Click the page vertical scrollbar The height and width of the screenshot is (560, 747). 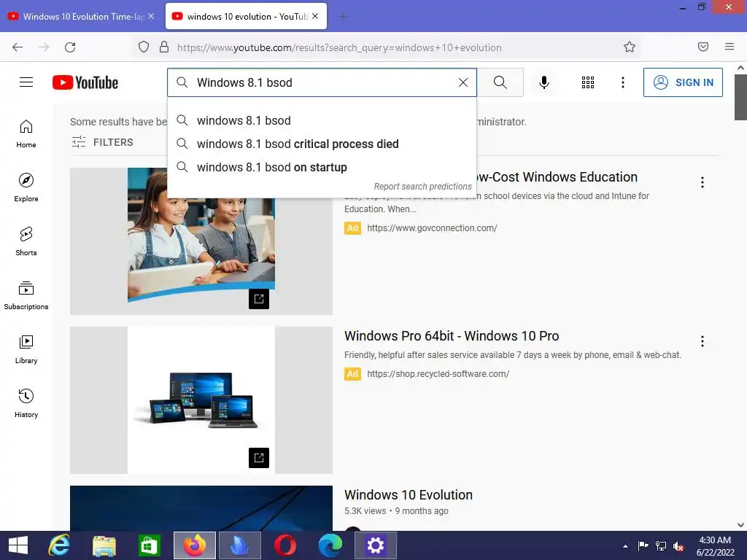point(740,97)
